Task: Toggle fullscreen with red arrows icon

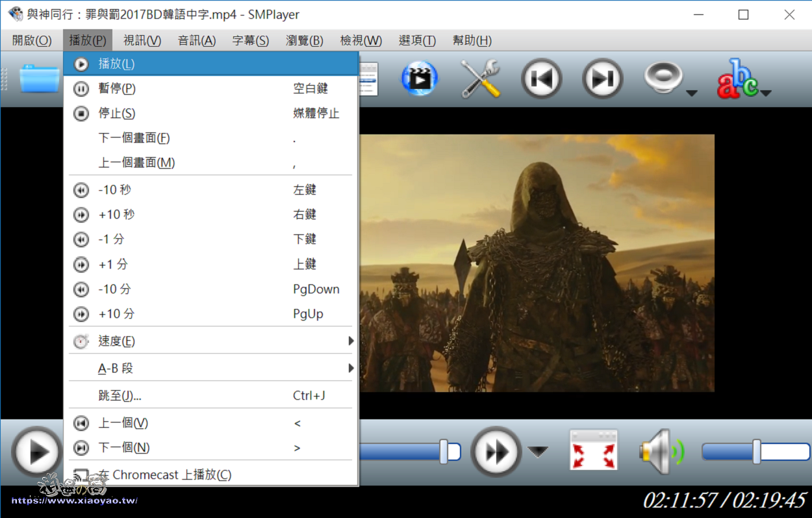Action: 594,449
